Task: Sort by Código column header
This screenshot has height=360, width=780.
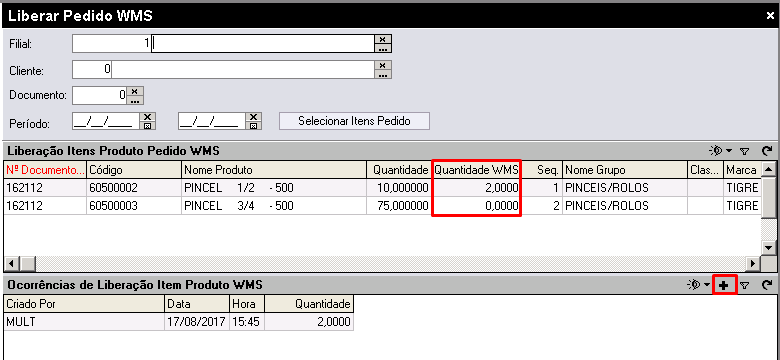Action: (x=134, y=170)
